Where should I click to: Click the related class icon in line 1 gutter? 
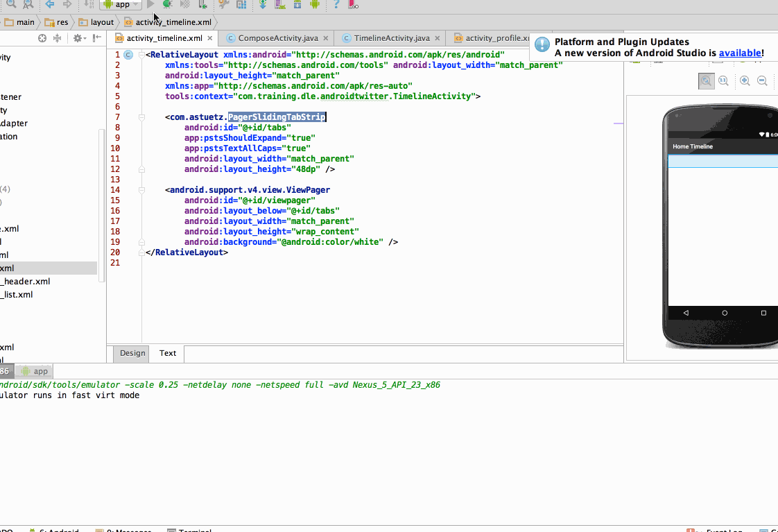(x=128, y=55)
